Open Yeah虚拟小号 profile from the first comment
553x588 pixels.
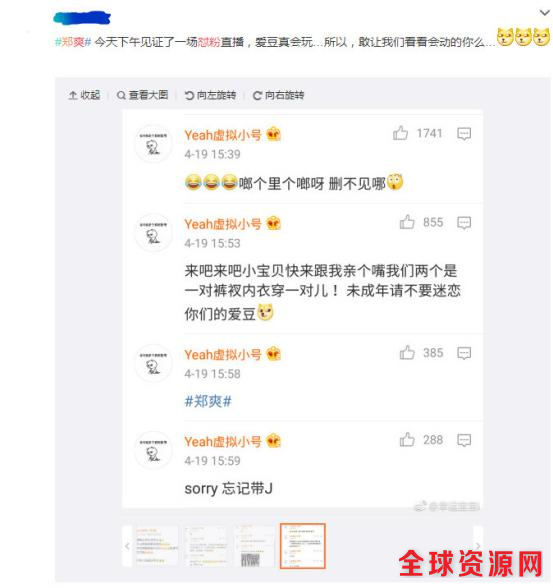coord(223,135)
